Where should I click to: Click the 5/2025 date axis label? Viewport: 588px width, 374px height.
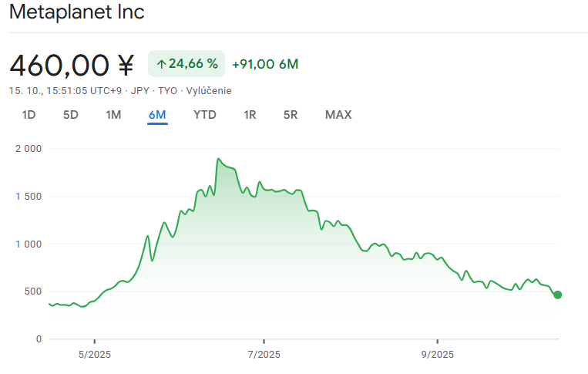coord(94,354)
